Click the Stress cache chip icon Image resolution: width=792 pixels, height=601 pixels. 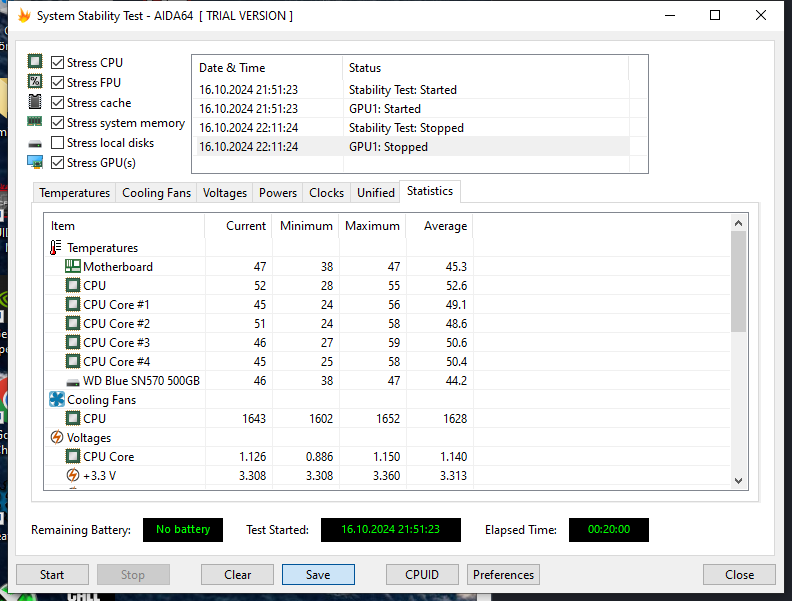(35, 102)
